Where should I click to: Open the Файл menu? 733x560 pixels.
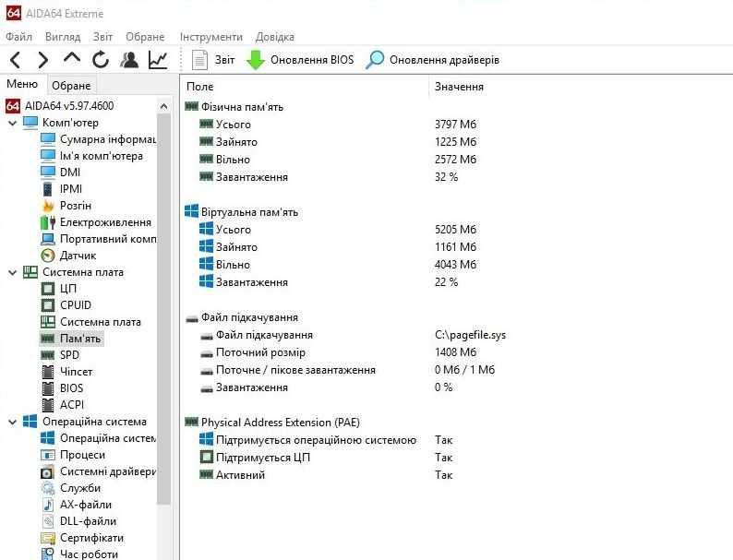(18, 36)
